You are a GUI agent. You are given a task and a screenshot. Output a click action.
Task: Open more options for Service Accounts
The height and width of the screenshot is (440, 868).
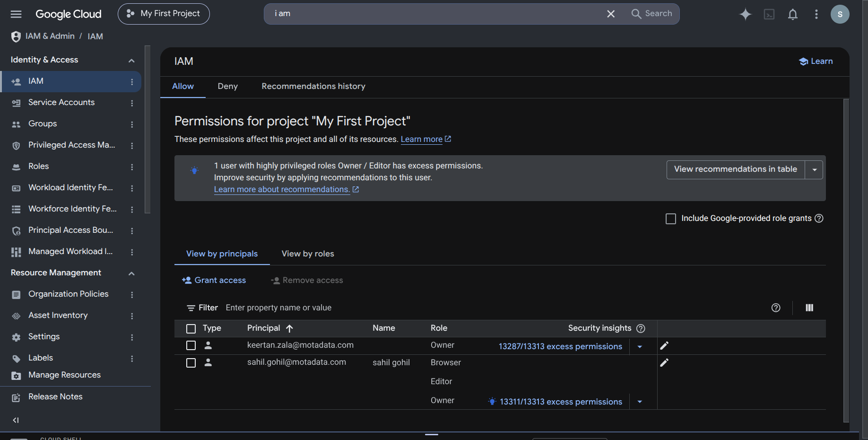(132, 103)
